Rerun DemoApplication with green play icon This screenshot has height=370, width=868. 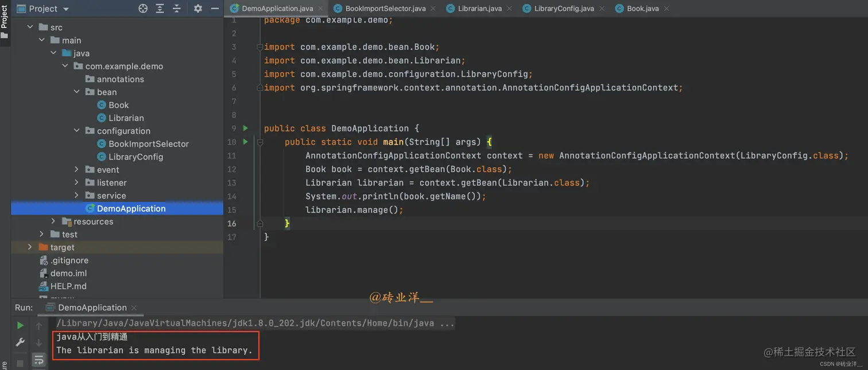coord(20,325)
